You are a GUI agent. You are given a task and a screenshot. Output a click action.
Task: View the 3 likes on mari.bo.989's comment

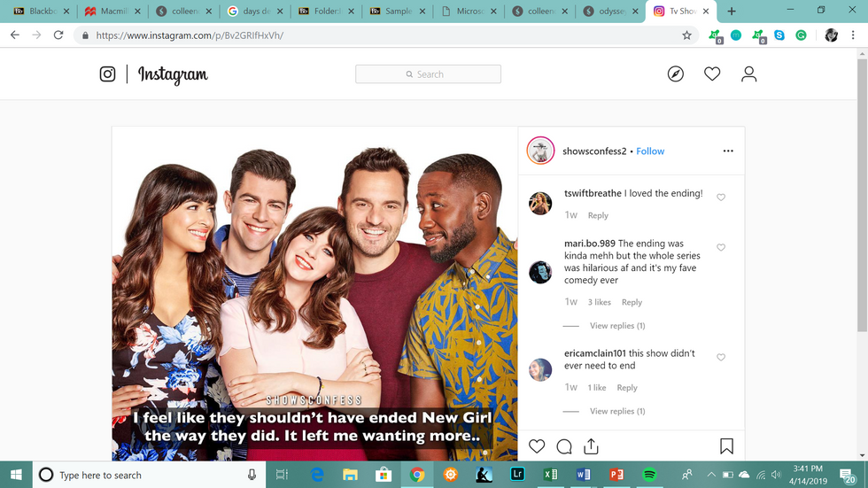tap(599, 302)
